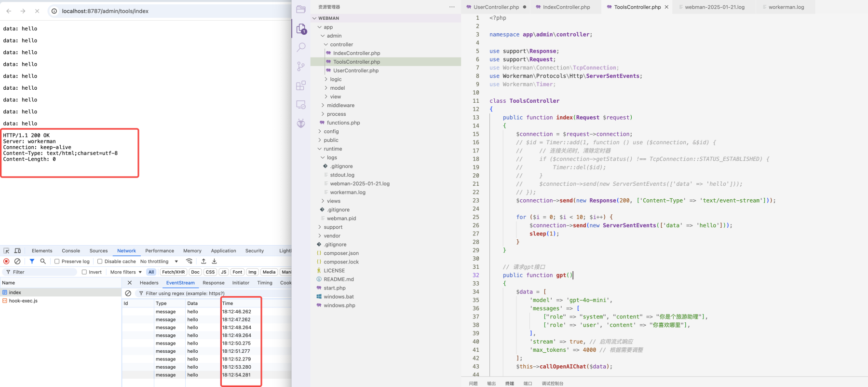Enable the Preserve log checkbox

pyautogui.click(x=57, y=262)
